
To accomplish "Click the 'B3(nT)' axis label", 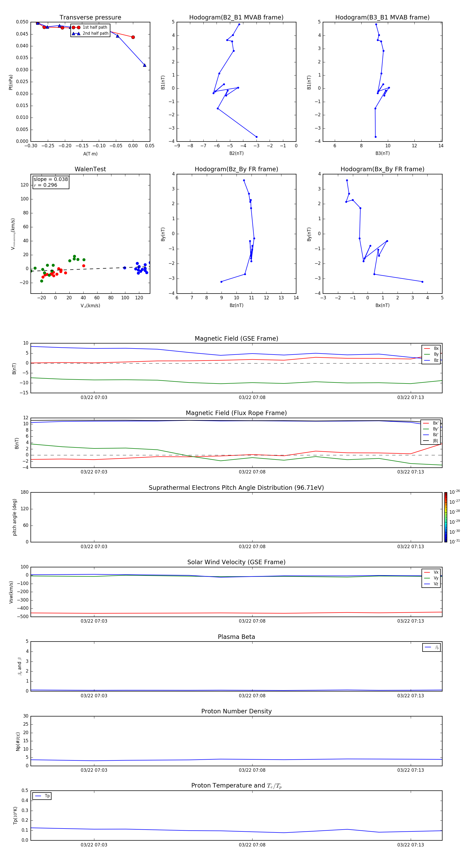I will 382,153.
